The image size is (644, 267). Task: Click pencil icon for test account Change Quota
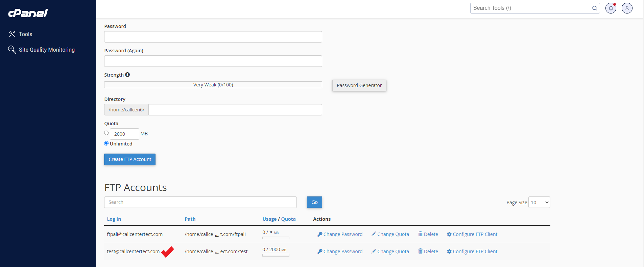coord(374,251)
